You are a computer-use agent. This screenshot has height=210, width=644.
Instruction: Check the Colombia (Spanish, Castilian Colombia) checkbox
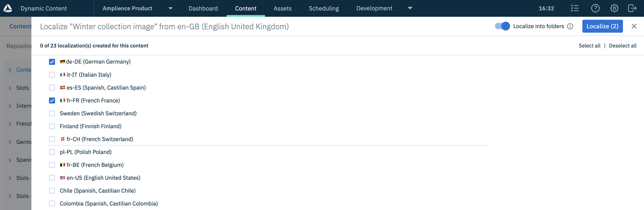(x=52, y=204)
